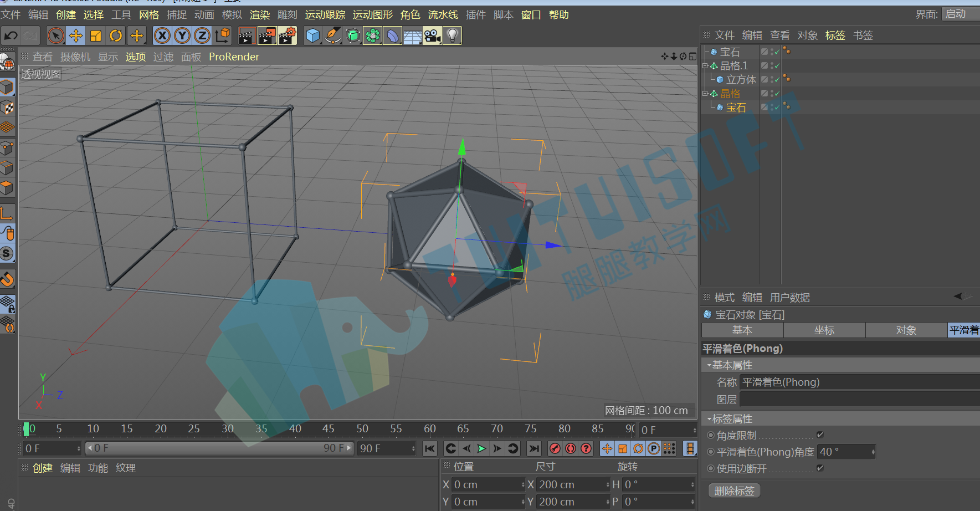Switch to the 基本 attribute tab
This screenshot has height=511, width=980.
(x=742, y=330)
